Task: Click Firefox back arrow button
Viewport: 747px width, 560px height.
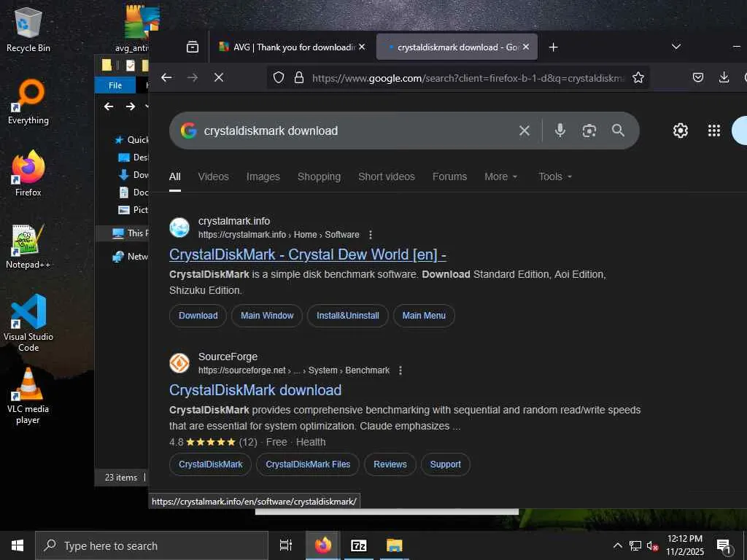Action: [x=166, y=77]
